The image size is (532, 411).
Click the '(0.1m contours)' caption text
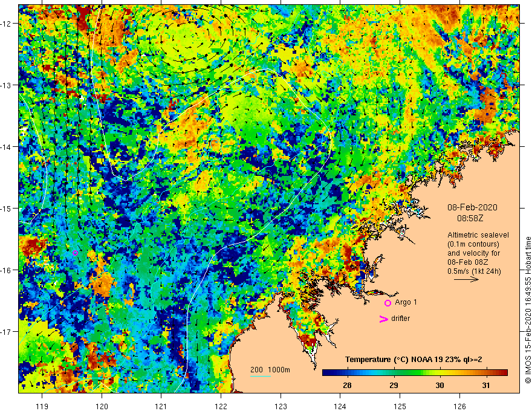click(473, 244)
